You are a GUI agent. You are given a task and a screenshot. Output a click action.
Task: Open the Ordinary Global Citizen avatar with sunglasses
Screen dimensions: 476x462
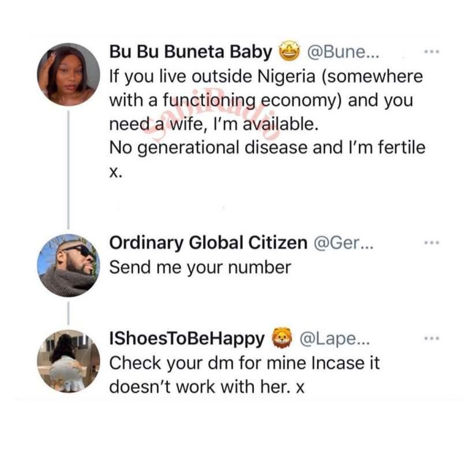(x=68, y=265)
